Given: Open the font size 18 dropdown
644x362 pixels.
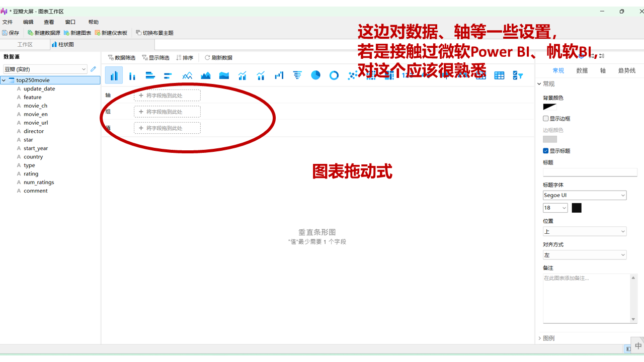Looking at the screenshot, I should point(555,208).
